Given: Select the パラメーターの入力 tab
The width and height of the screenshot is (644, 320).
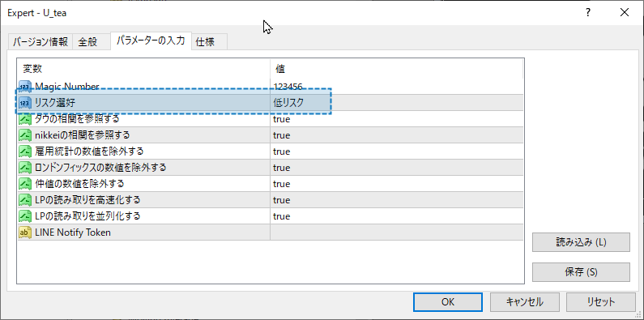Looking at the screenshot, I should [151, 41].
